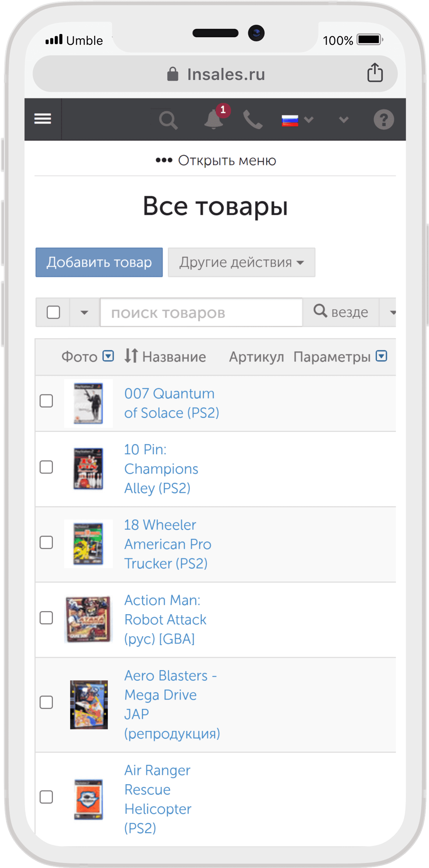Open the Action Man: Robot Attack link

(165, 619)
